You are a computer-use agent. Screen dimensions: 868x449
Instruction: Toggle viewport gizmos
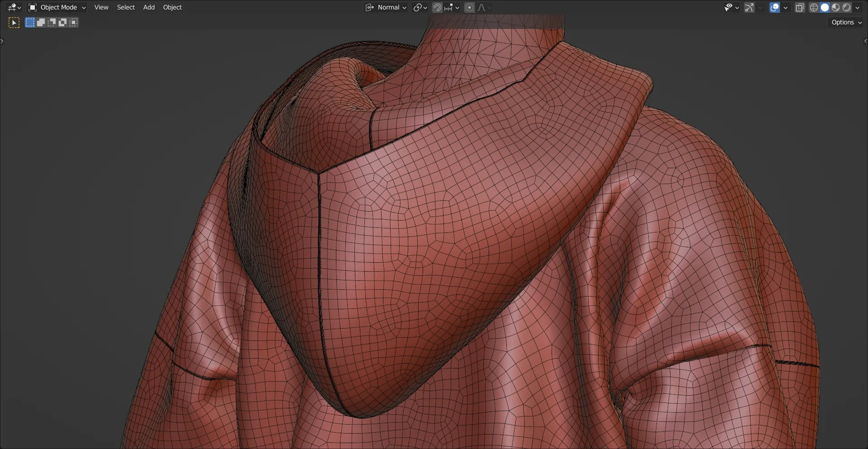coord(749,7)
